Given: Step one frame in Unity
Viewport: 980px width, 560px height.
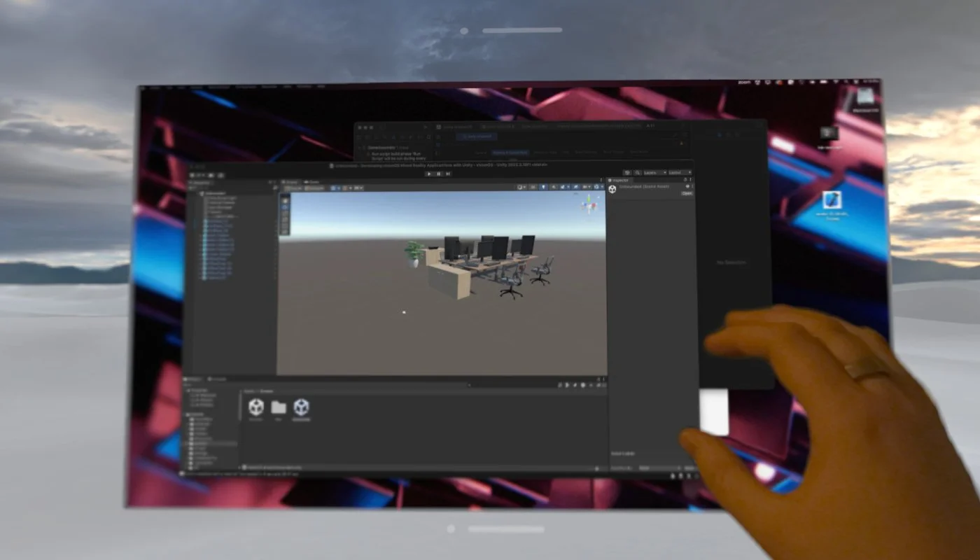Looking at the screenshot, I should [448, 174].
